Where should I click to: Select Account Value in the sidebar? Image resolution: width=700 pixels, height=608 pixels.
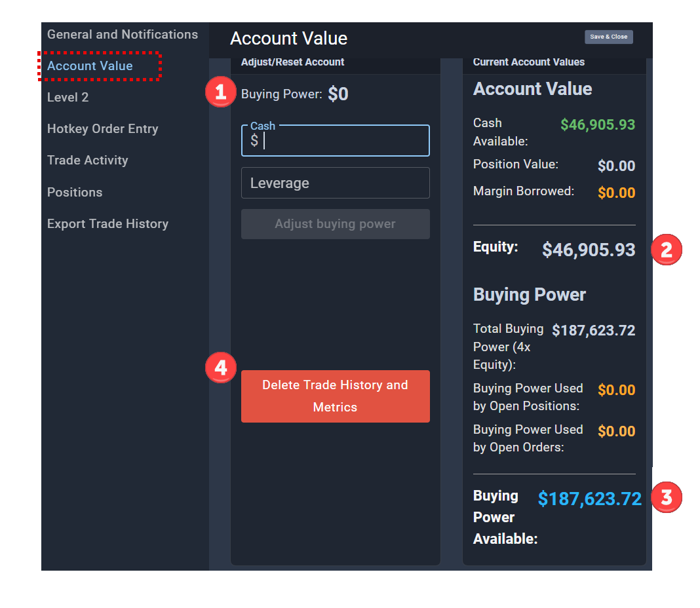90,66
